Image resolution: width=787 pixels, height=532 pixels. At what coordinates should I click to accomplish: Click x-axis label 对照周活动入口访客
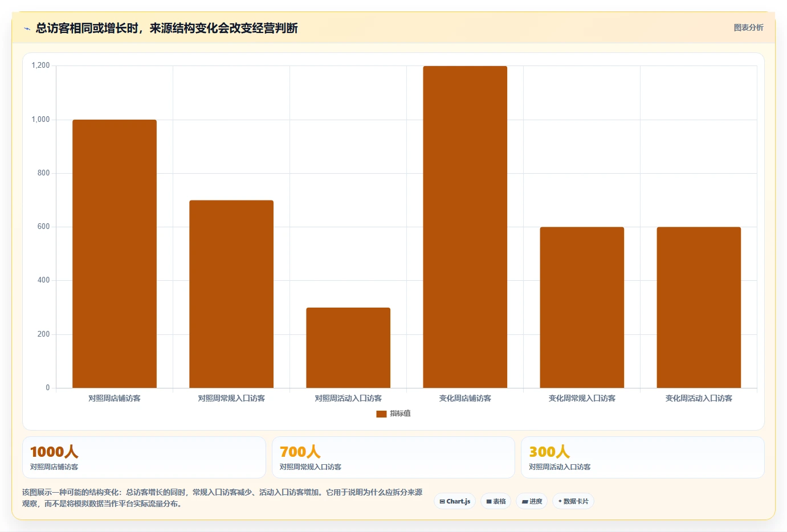click(348, 398)
